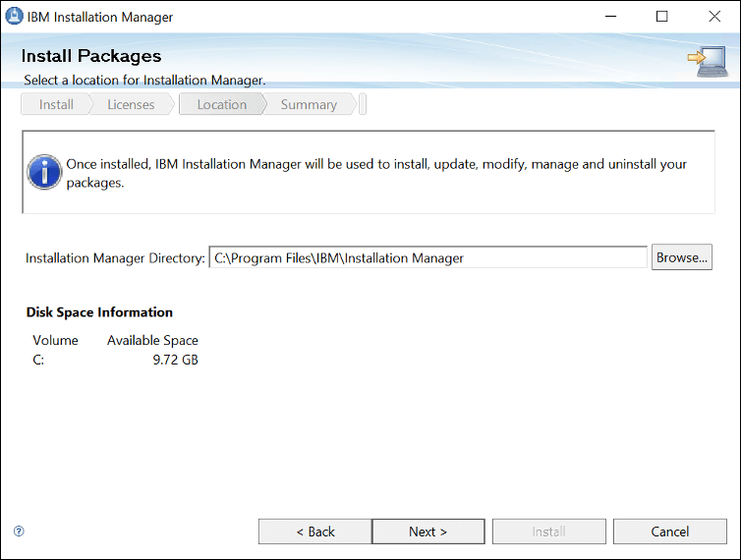The image size is (741, 560).
Task: Cancel the installation wizard
Action: [x=669, y=532]
